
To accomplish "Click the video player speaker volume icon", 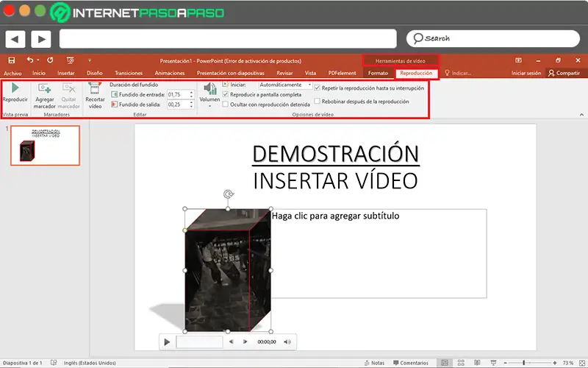I will coord(287,342).
